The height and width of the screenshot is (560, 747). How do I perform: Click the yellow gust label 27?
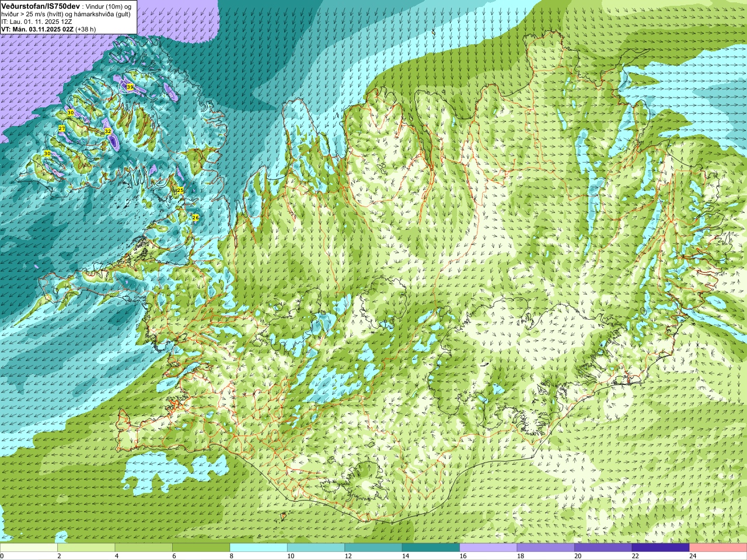(62, 128)
